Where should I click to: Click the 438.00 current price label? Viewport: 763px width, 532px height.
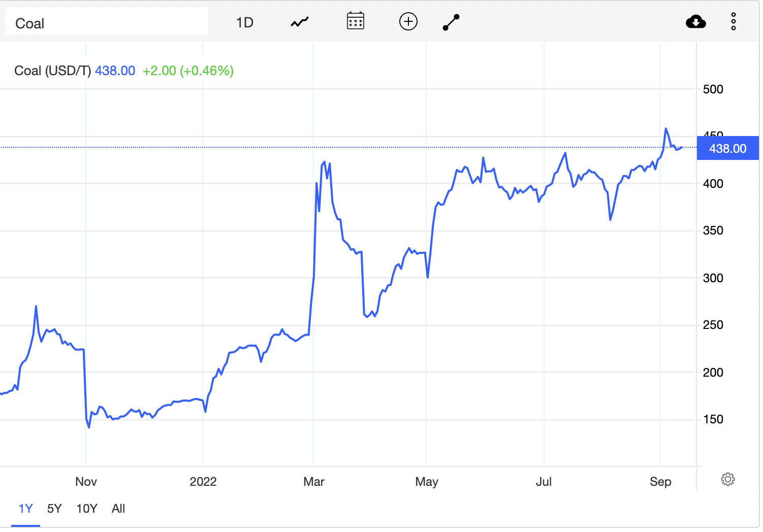(728, 149)
